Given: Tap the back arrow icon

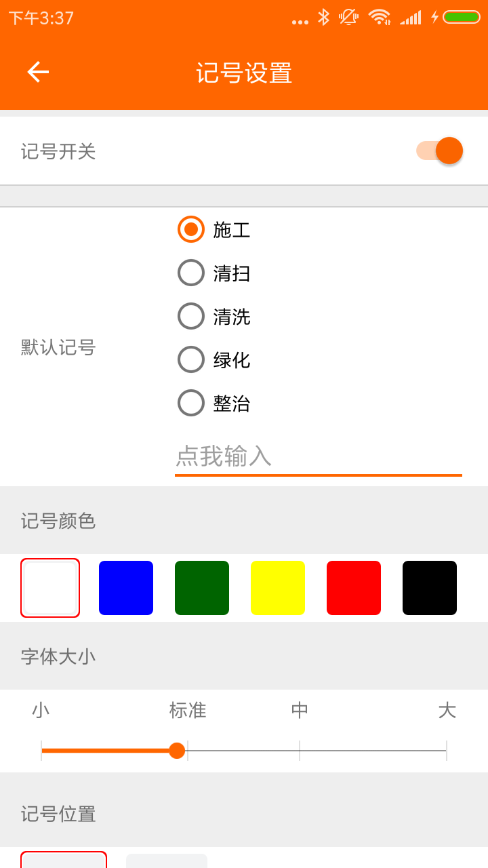Looking at the screenshot, I should [38, 72].
